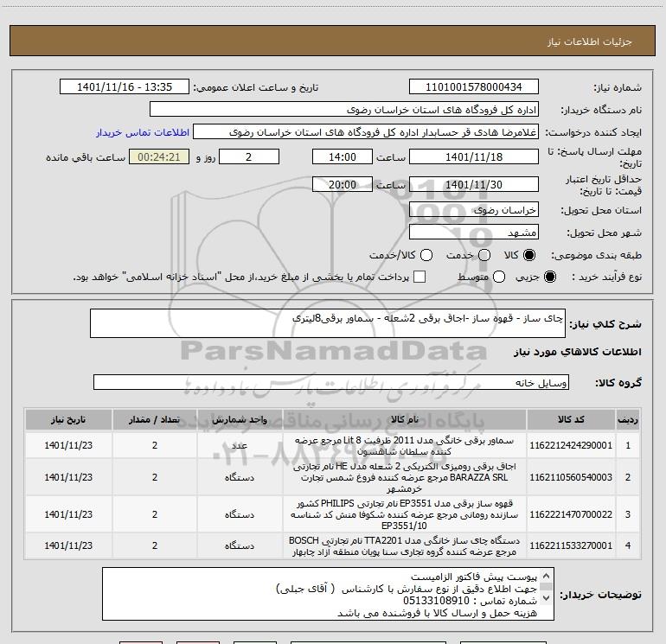Click the تعداد / مقدار column header

pyautogui.click(x=155, y=419)
